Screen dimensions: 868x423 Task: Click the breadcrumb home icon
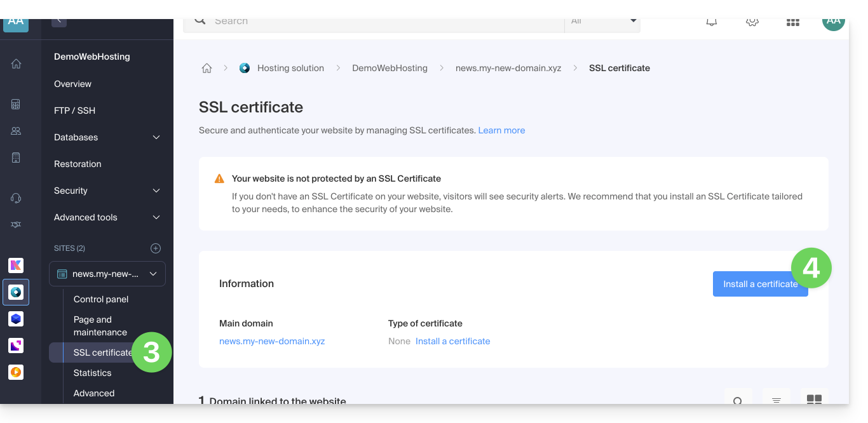[x=207, y=69]
